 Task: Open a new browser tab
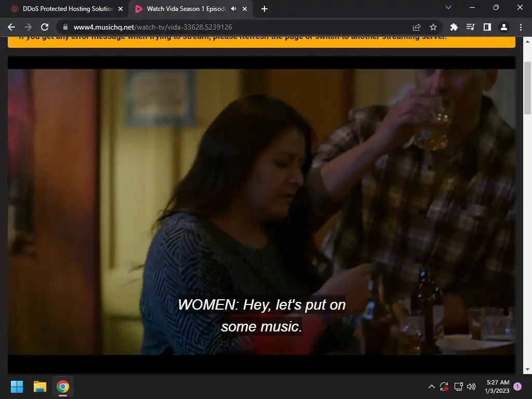click(264, 9)
